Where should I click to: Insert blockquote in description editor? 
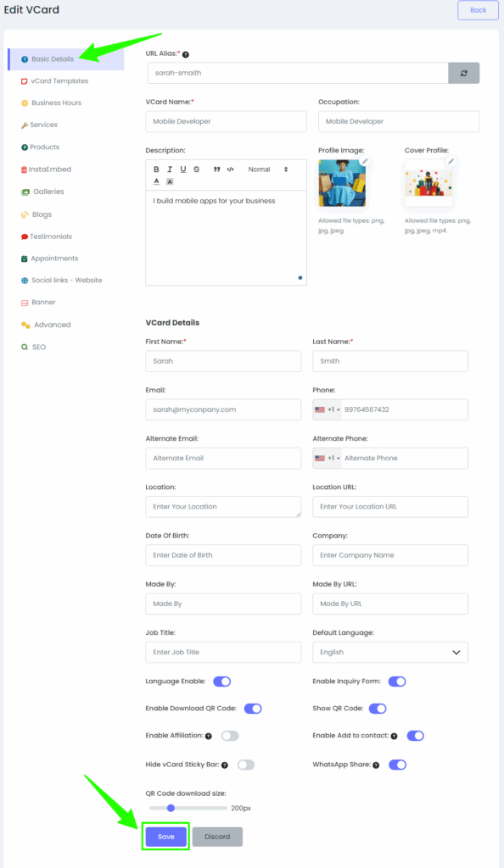(216, 170)
